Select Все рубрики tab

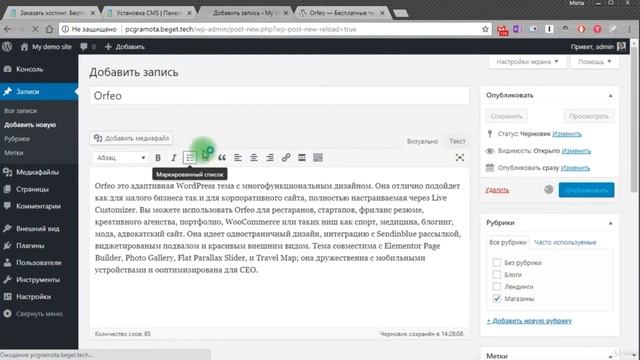click(508, 242)
